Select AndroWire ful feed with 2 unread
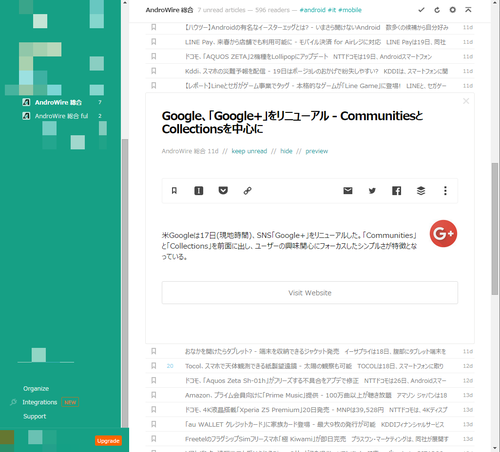Screen dimensions: 500x452 [62, 116]
